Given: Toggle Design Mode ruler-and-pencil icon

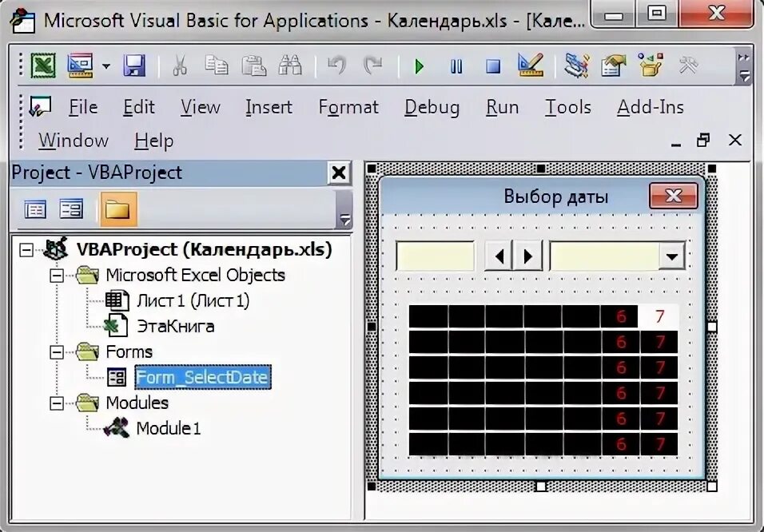Looking at the screenshot, I should coord(530,66).
